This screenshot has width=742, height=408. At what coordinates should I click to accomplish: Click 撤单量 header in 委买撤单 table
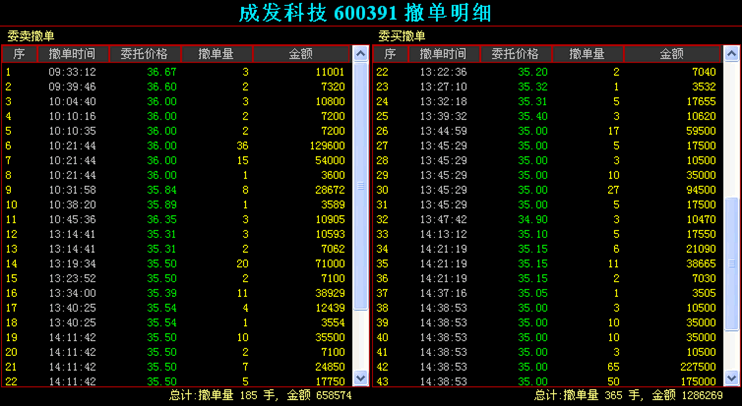pyautogui.click(x=588, y=54)
